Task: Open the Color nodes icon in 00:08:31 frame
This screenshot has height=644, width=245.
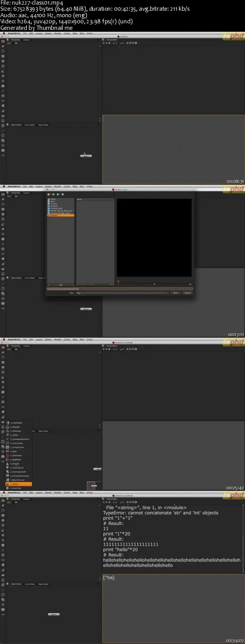Action: 3,61
